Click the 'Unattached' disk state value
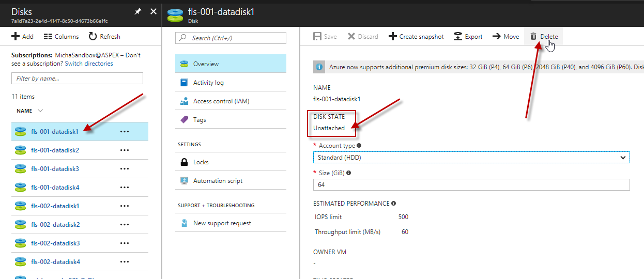Screen dimensions: 644x279 pos(329,128)
